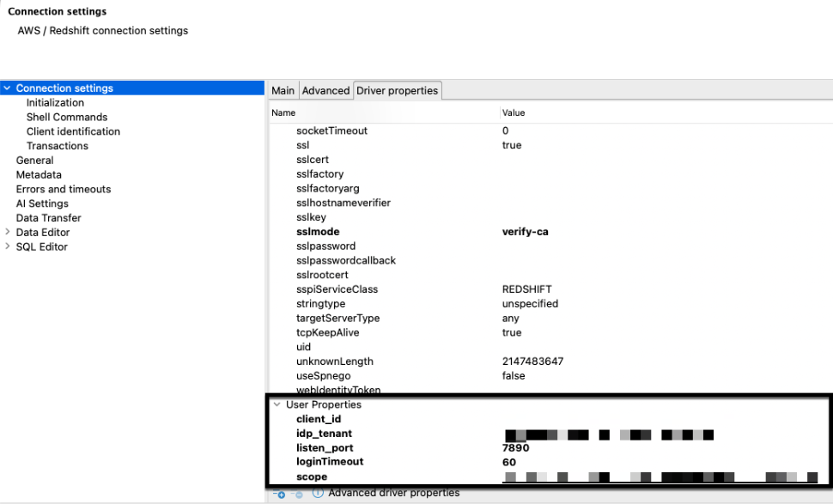Open the Transactions settings page
Image resolution: width=833 pixels, height=504 pixels.
click(x=57, y=146)
